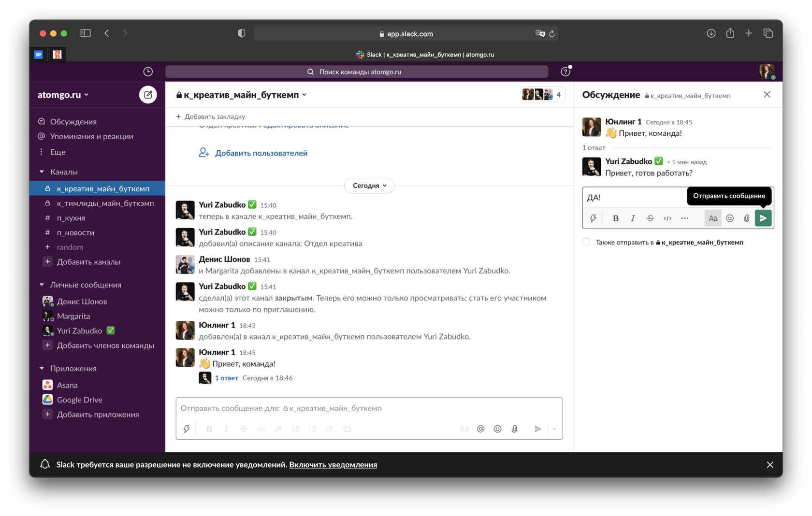Toggle the Safari sidebar button

86,33
